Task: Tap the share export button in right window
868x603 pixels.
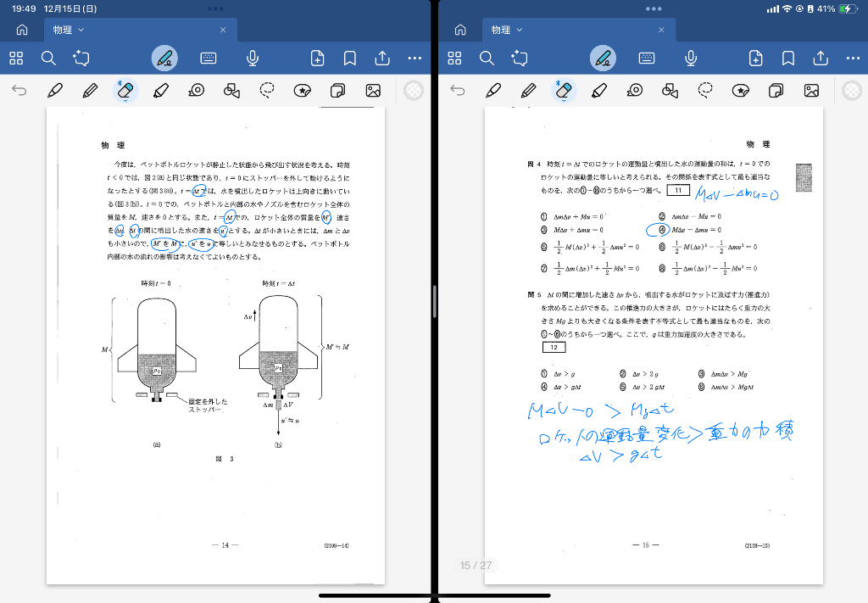Action: coord(821,59)
